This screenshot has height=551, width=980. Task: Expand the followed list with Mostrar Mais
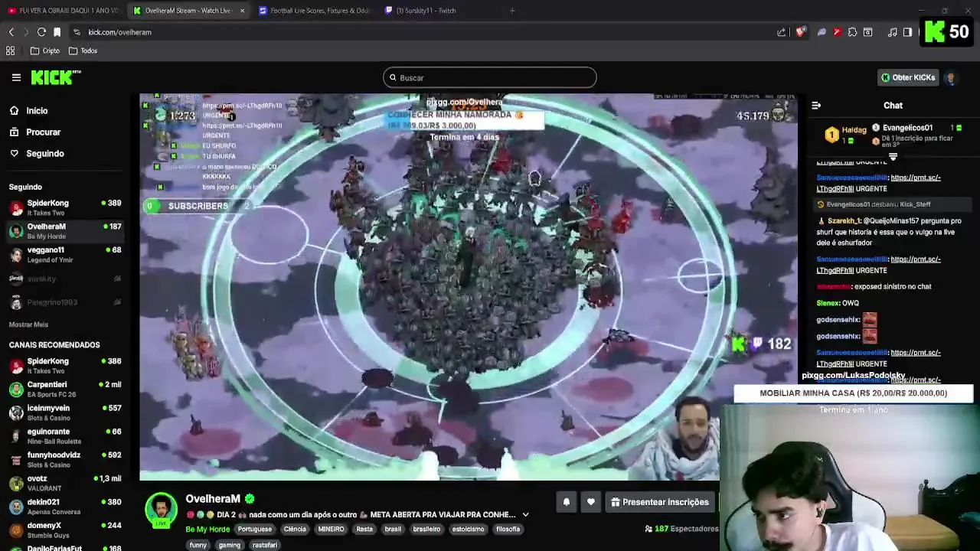[x=28, y=324]
